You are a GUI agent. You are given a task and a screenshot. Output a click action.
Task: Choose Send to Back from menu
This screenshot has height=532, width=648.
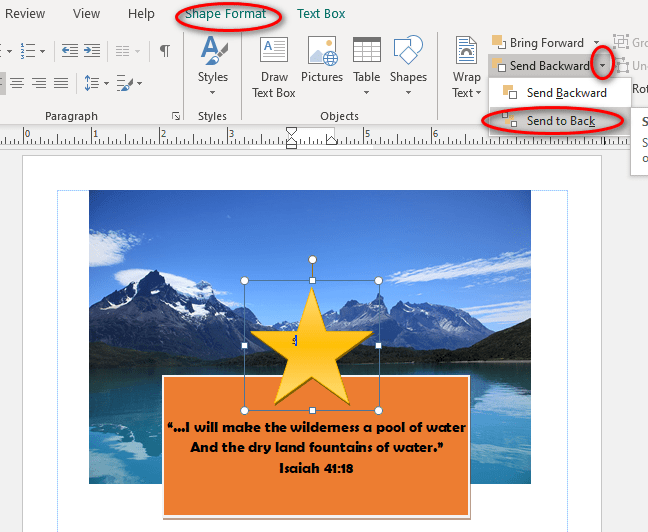560,121
